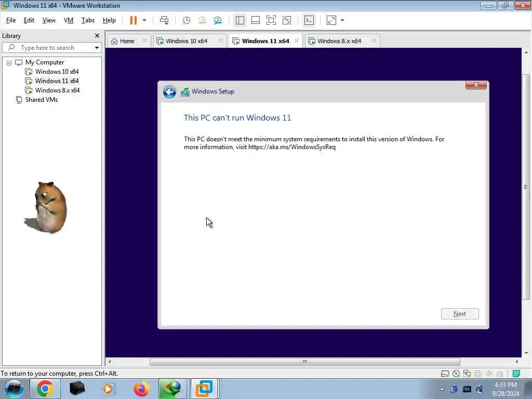The height and width of the screenshot is (399, 532).
Task: Open the power options dropdown beside Pause
Action: (144, 20)
